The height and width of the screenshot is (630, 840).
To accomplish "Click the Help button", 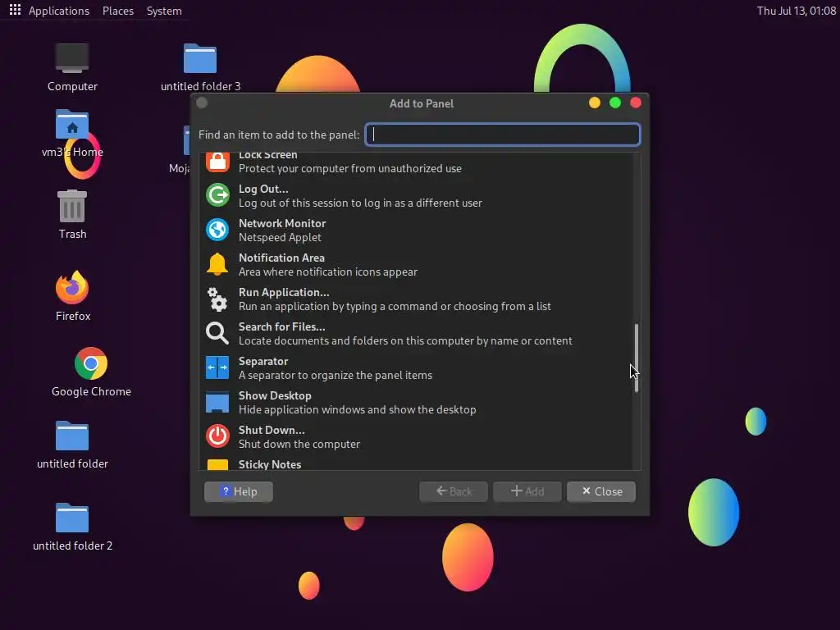I will pos(239,491).
